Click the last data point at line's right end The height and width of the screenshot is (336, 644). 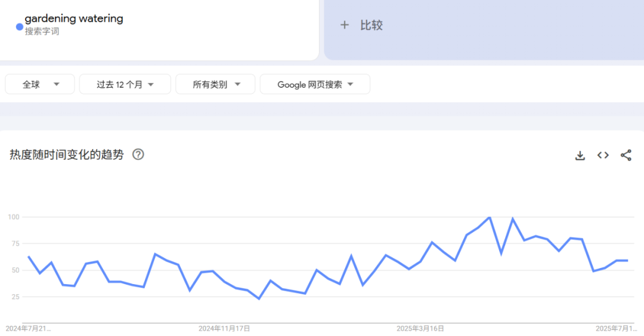coord(627,260)
